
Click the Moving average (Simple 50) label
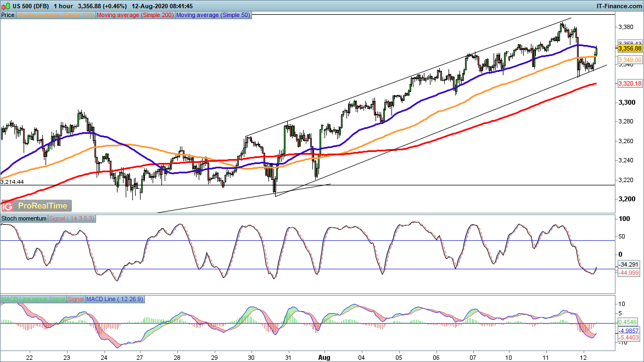pos(213,15)
